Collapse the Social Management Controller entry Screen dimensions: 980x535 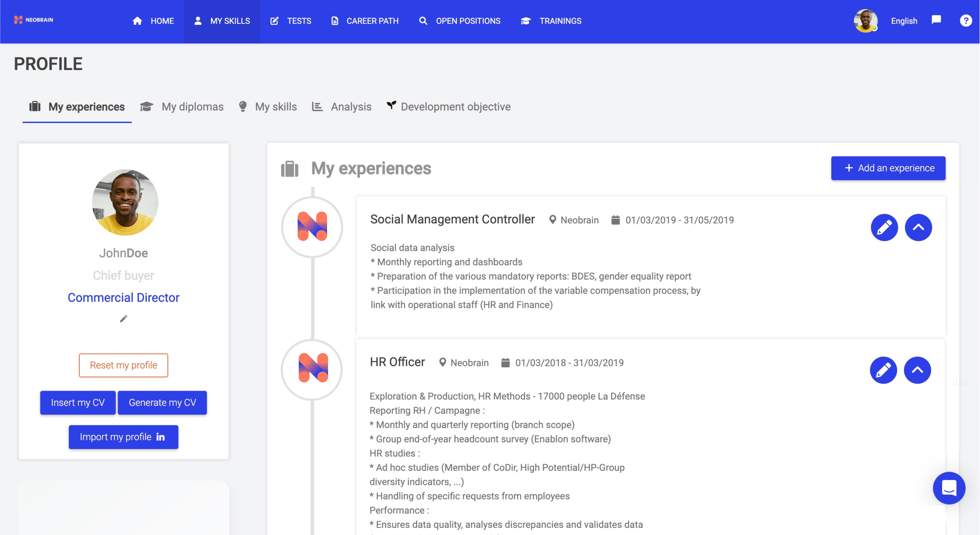pyautogui.click(x=918, y=227)
